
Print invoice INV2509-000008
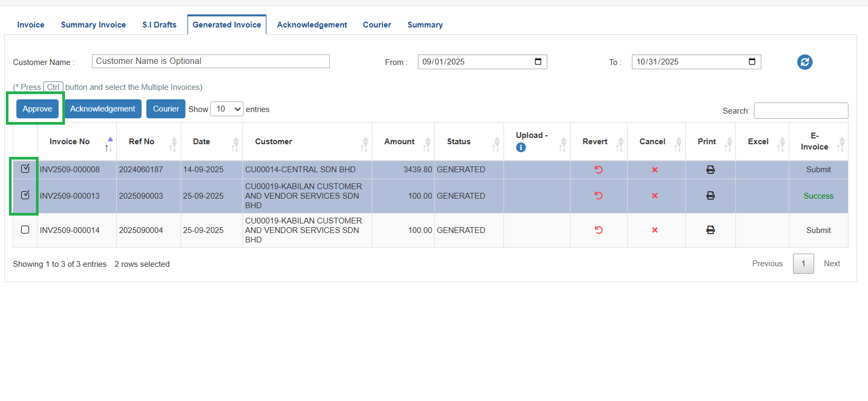[711, 170]
